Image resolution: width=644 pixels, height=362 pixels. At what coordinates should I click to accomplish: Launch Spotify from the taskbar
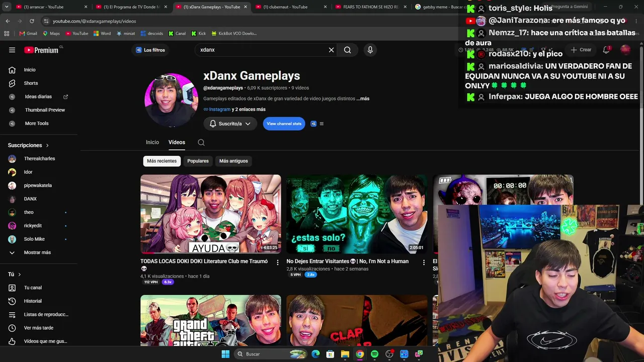374,354
